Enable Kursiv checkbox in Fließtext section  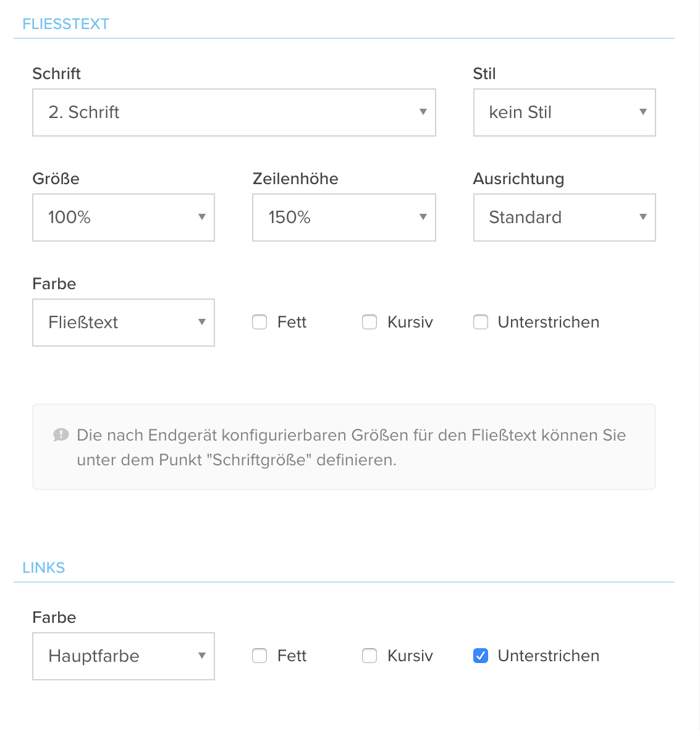[x=369, y=322]
